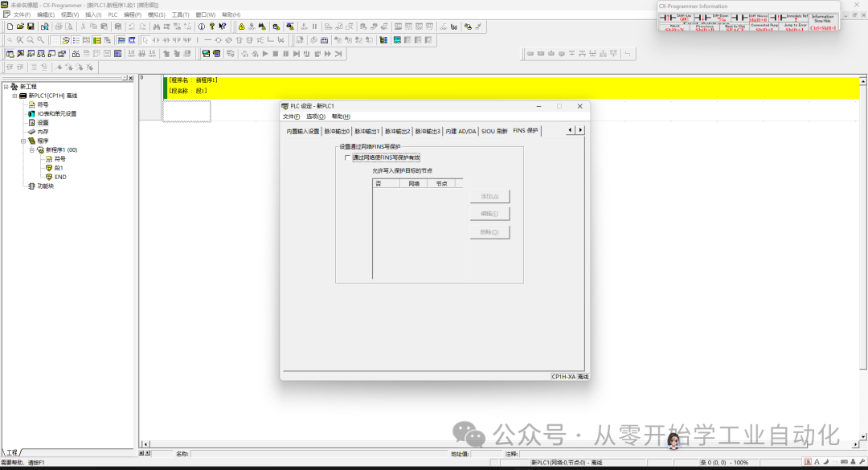868x470 pixels.
Task: Switch to the 内建 AD/DA tab
Action: (x=461, y=131)
